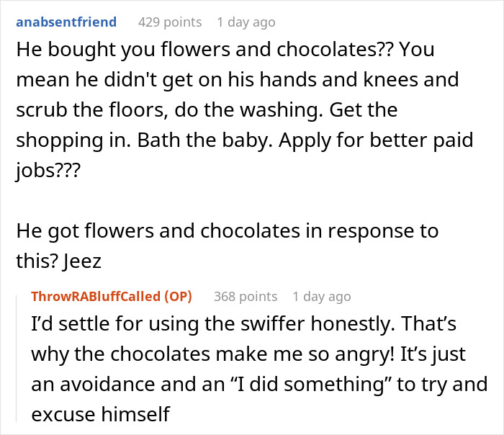Click the (OP) tag beside ThrowRABluffCalled

tap(183, 296)
